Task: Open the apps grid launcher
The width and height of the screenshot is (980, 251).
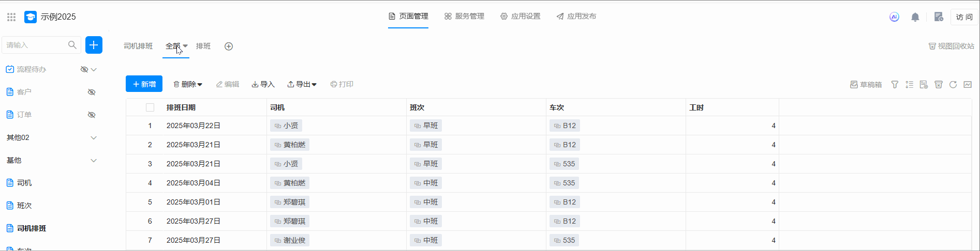Action: [x=11, y=17]
